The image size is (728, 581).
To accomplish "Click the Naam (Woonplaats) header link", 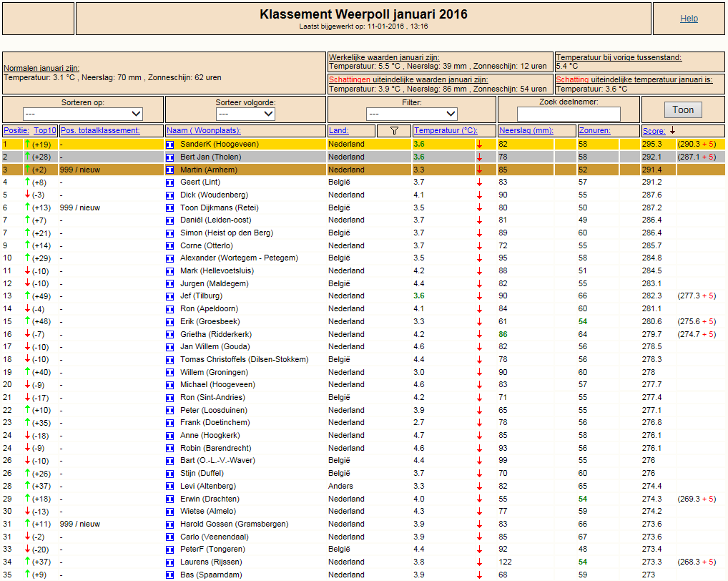I will pyautogui.click(x=204, y=131).
